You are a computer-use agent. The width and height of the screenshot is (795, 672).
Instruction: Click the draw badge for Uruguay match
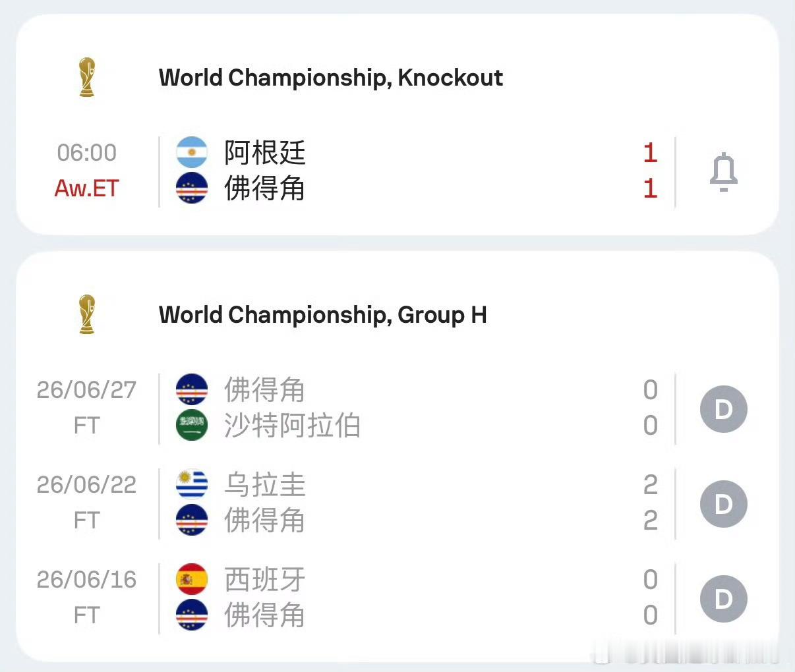tap(723, 504)
